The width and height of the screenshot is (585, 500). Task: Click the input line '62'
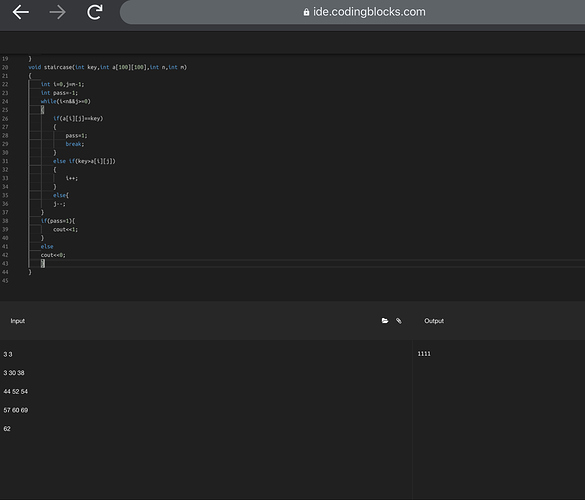click(7, 429)
